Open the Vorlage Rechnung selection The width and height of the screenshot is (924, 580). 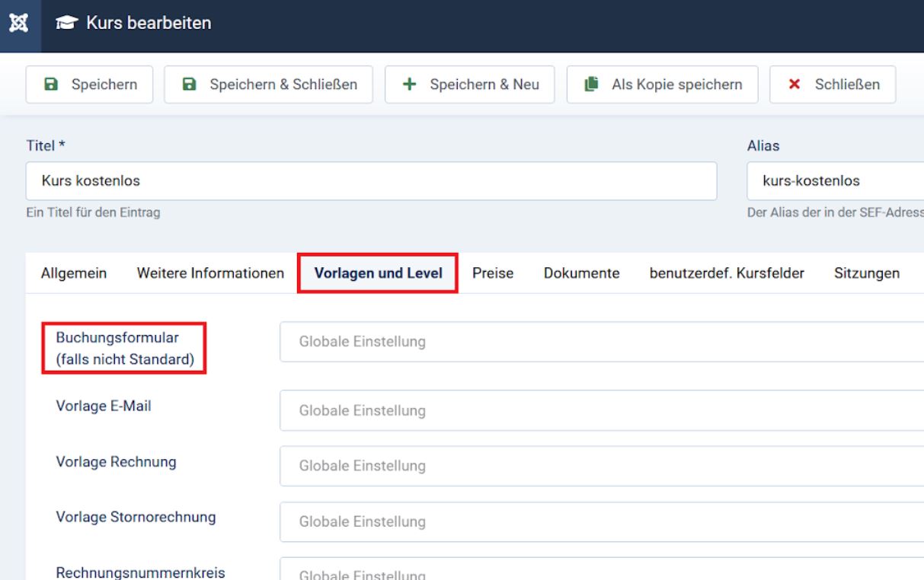602,466
